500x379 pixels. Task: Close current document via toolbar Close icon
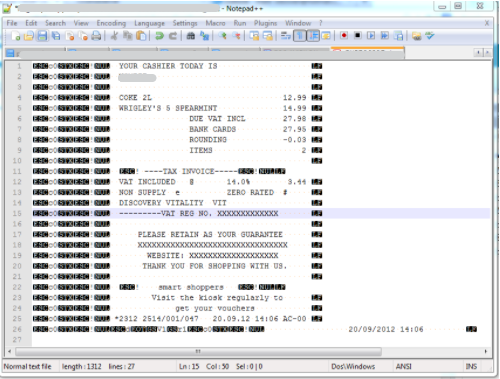click(x=70, y=36)
